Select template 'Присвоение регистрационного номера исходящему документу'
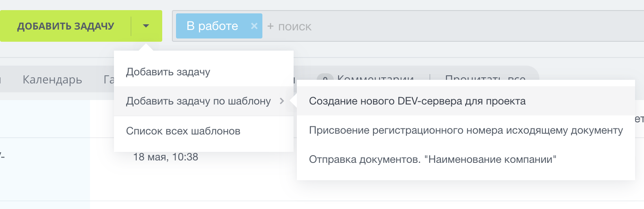Image resolution: width=644 pixels, height=209 pixels. click(x=466, y=130)
